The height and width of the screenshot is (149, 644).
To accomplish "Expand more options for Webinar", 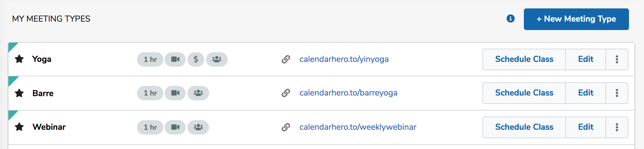I will point(617,127).
